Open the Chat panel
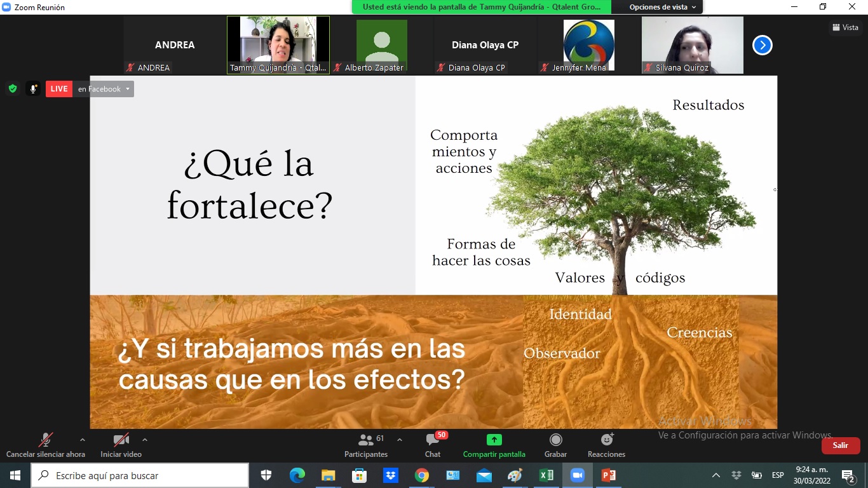This screenshot has width=868, height=488. point(433,445)
